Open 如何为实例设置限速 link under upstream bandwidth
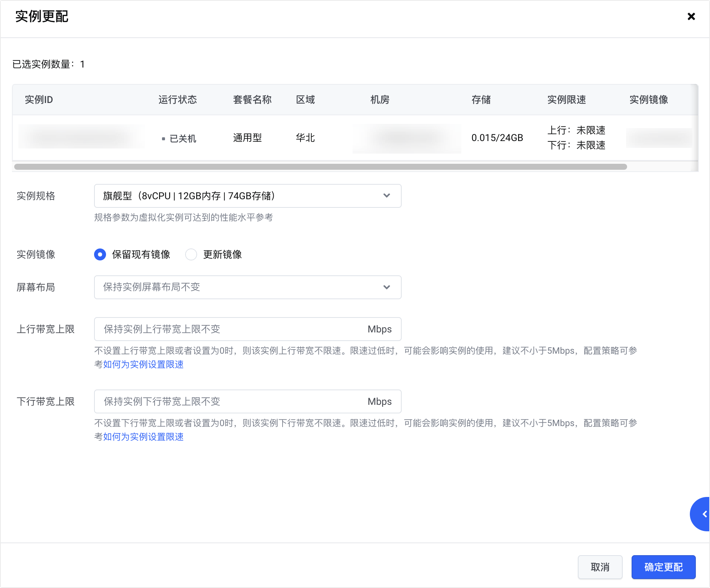Viewport: 710px width, 588px height. [143, 365]
